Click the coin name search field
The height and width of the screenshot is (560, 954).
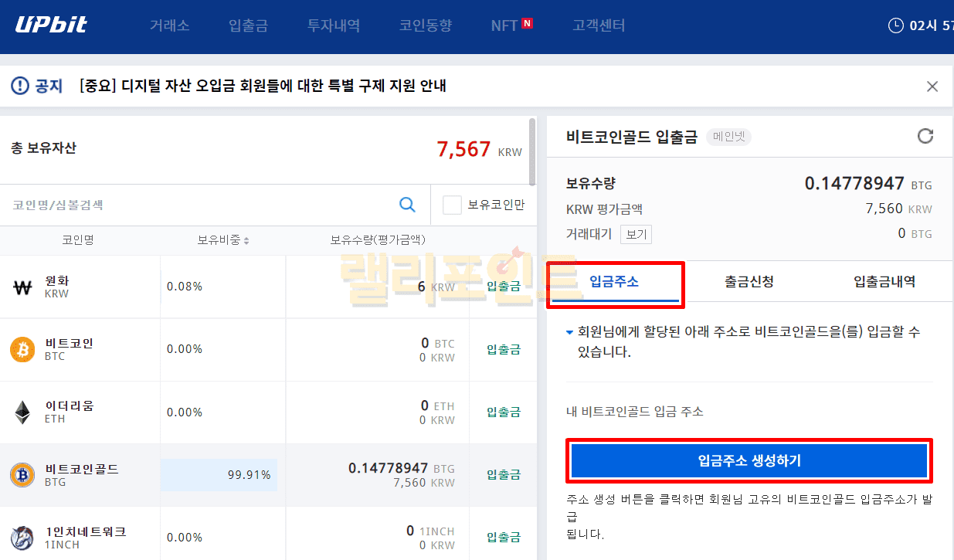(x=201, y=205)
